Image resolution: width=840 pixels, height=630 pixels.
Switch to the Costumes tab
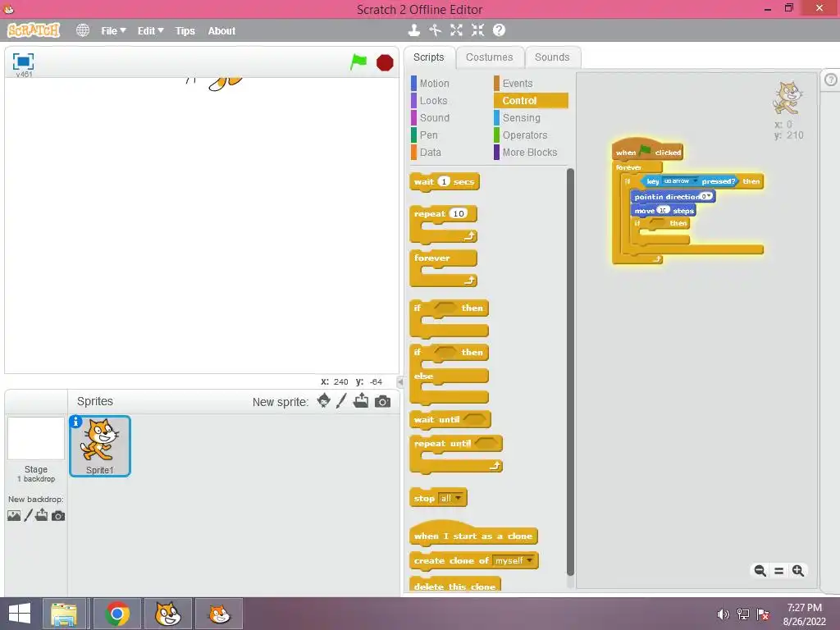pyautogui.click(x=489, y=57)
